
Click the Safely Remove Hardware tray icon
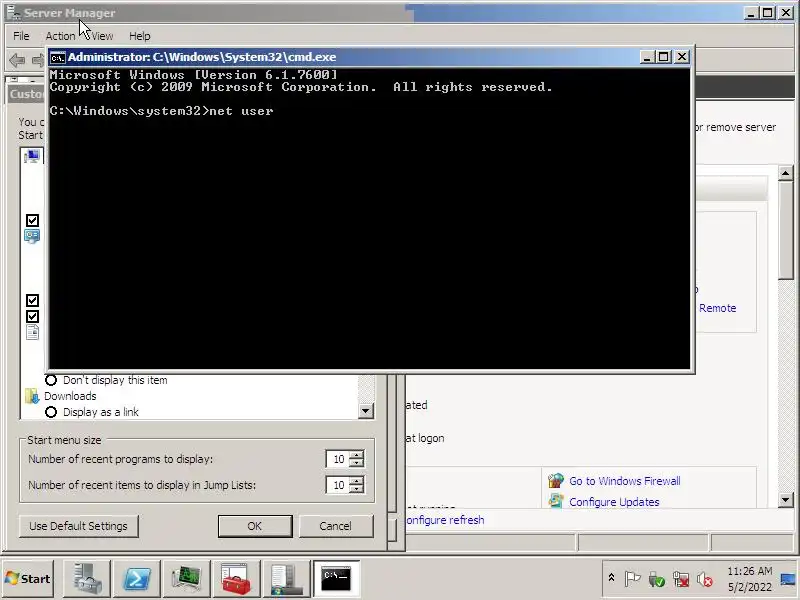tap(656, 579)
